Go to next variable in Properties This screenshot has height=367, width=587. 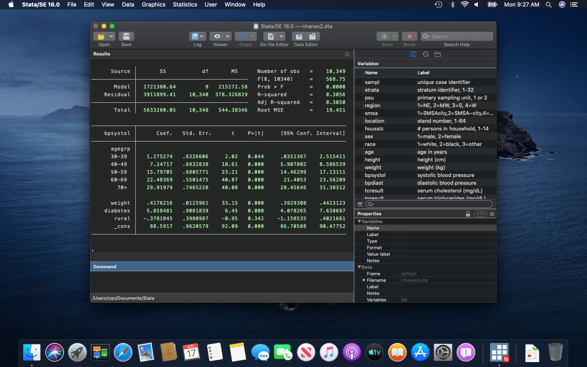(484, 214)
